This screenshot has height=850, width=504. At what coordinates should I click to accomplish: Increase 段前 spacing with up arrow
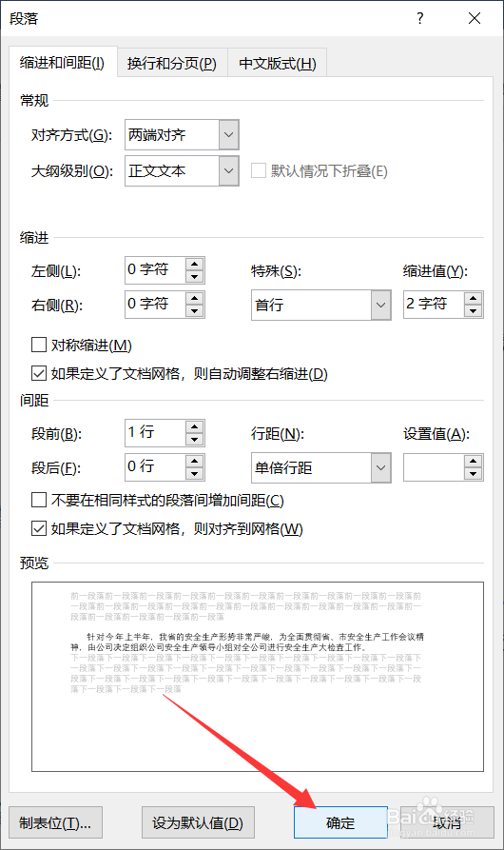coord(194,426)
